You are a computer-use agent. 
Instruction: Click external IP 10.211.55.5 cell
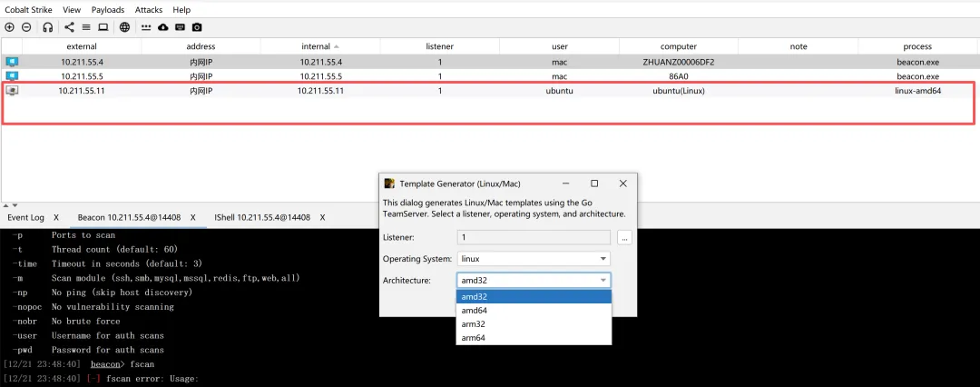(x=82, y=76)
